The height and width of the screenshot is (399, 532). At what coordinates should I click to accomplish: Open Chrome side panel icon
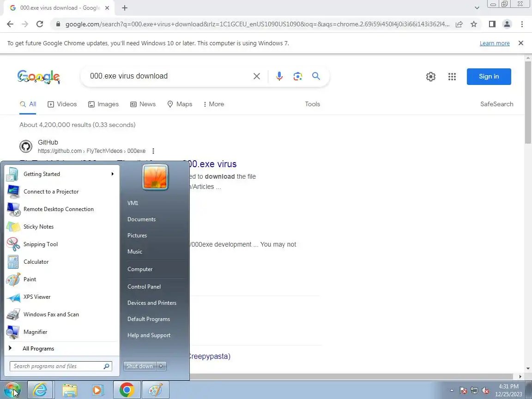click(492, 24)
